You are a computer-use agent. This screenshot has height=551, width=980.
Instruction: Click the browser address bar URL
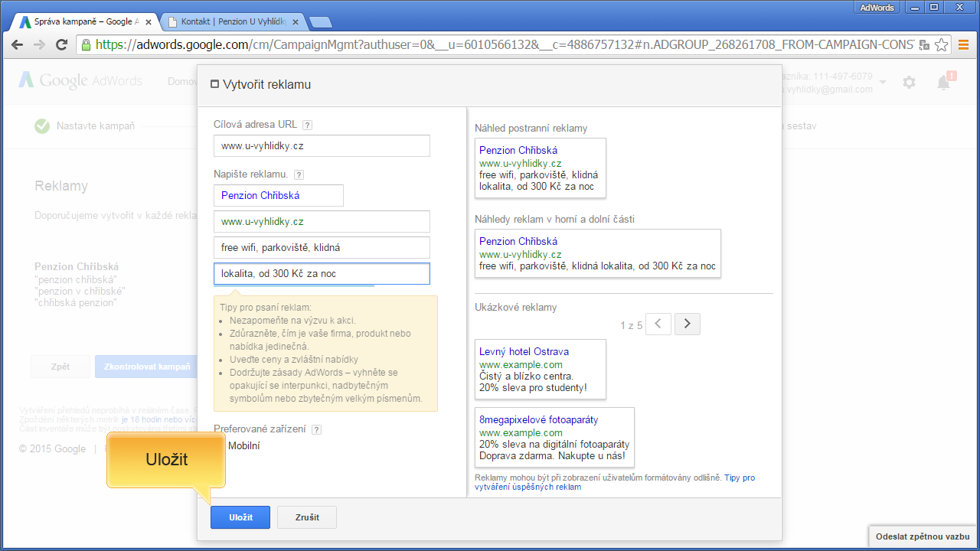(505, 44)
